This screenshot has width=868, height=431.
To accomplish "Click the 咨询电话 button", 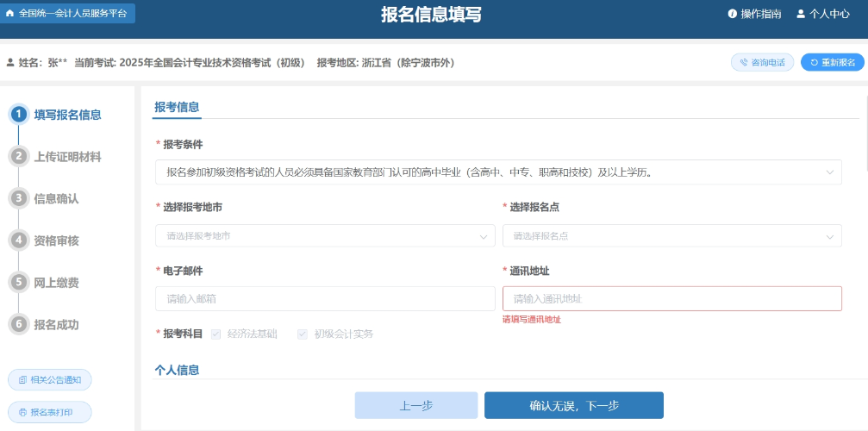I will click(762, 63).
